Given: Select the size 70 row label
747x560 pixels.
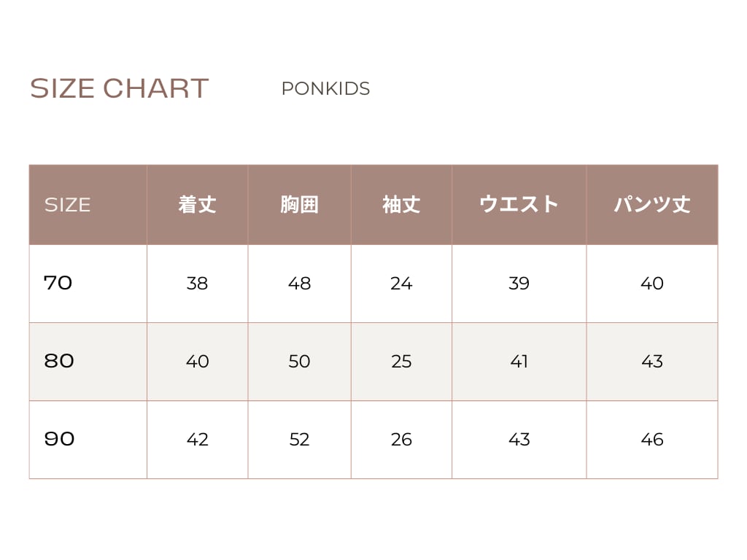Looking at the screenshot, I should (58, 283).
